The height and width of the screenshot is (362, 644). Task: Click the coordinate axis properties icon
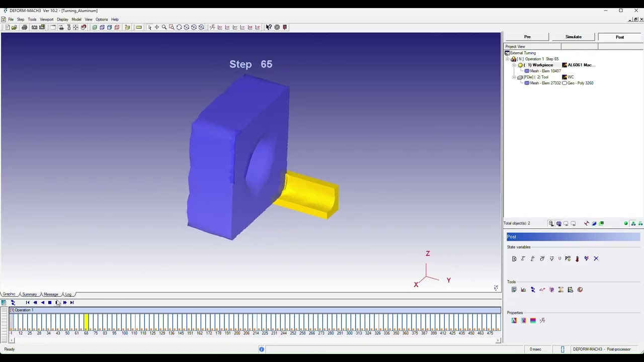[x=542, y=320]
